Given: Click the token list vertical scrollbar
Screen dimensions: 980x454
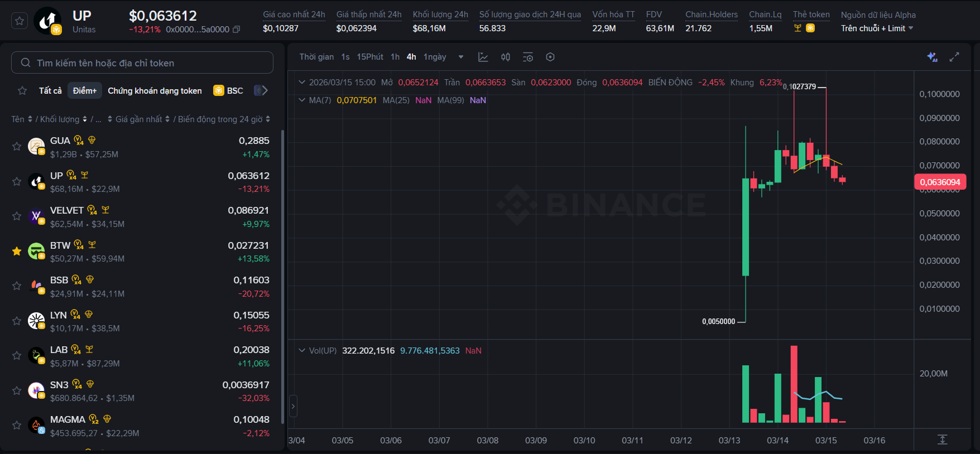Looking at the screenshot, I should tap(282, 276).
